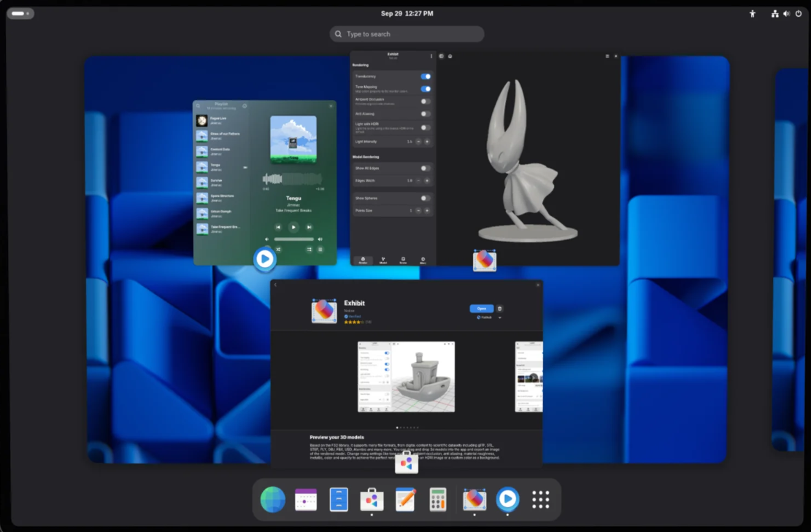This screenshot has height=532, width=811.
Task: Adjust music player volume slider
Action: click(293, 239)
